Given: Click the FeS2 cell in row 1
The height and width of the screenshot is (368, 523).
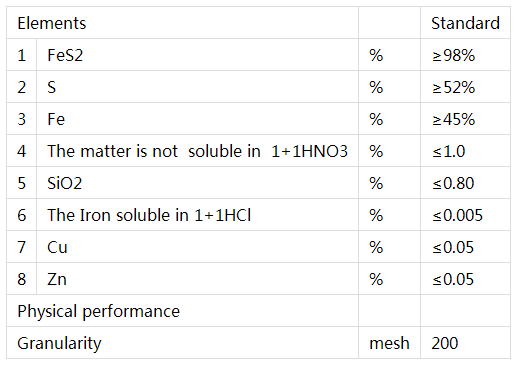Looking at the screenshot, I should 197,55.
